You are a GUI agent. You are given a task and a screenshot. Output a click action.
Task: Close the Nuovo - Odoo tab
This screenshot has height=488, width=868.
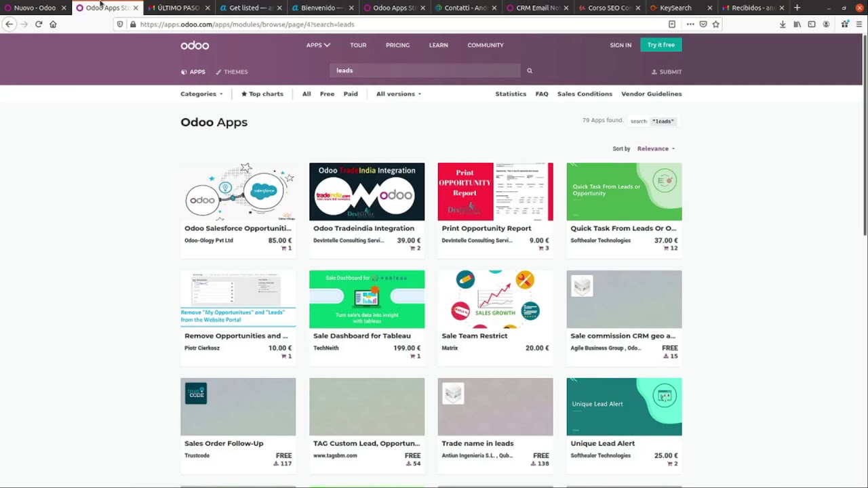pyautogui.click(x=64, y=8)
